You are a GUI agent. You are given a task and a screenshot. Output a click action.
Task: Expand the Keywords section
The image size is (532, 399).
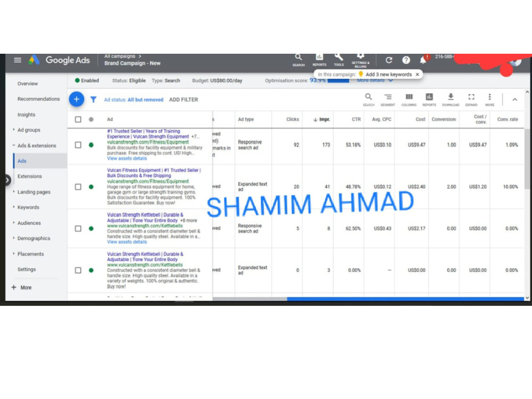coord(14,207)
